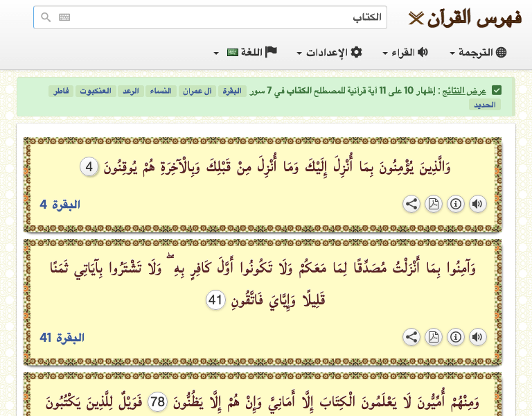Filter results by آل عمران sura tag
Screen dimensions: 532x416
(198, 92)
